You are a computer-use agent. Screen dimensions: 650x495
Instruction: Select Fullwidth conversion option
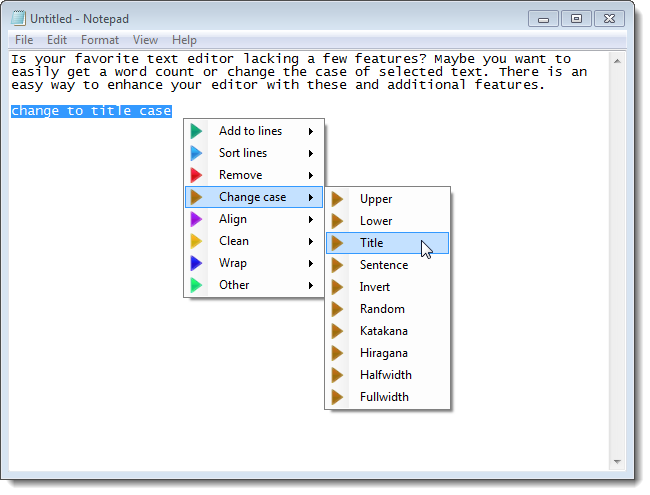click(387, 397)
